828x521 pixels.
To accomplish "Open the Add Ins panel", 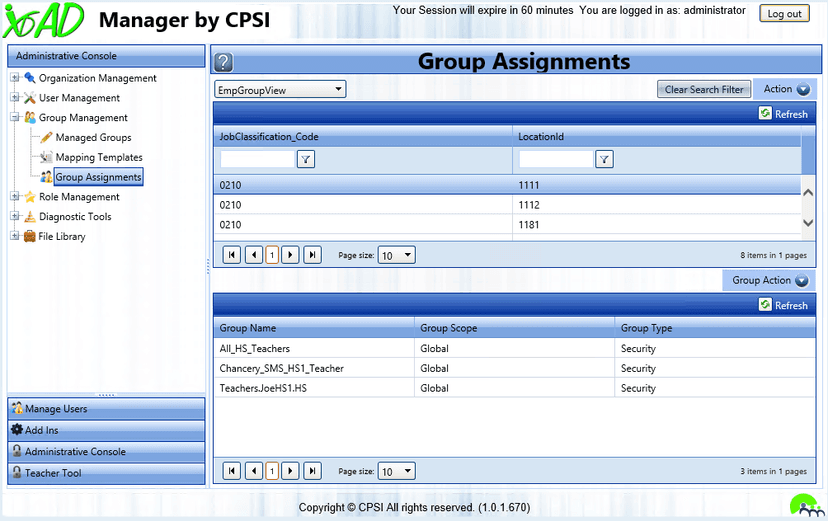I will [106, 430].
